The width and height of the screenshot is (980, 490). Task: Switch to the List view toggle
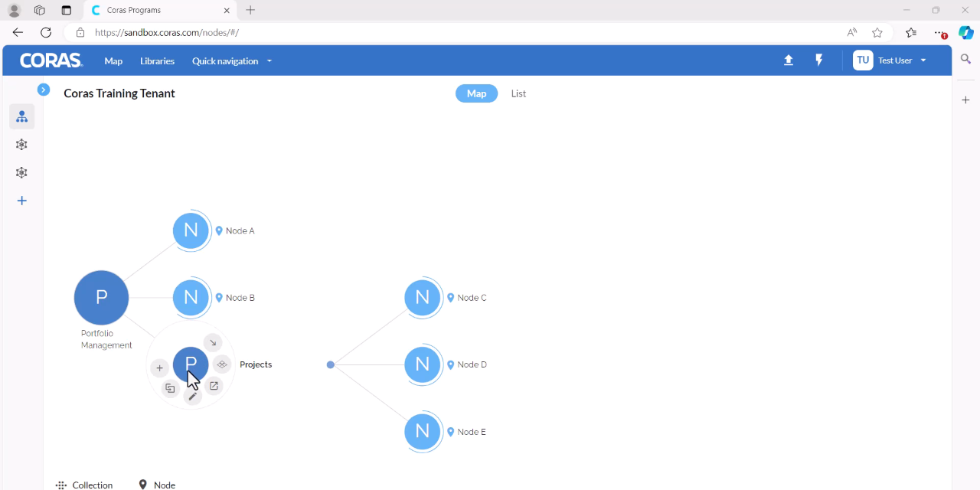pos(518,93)
